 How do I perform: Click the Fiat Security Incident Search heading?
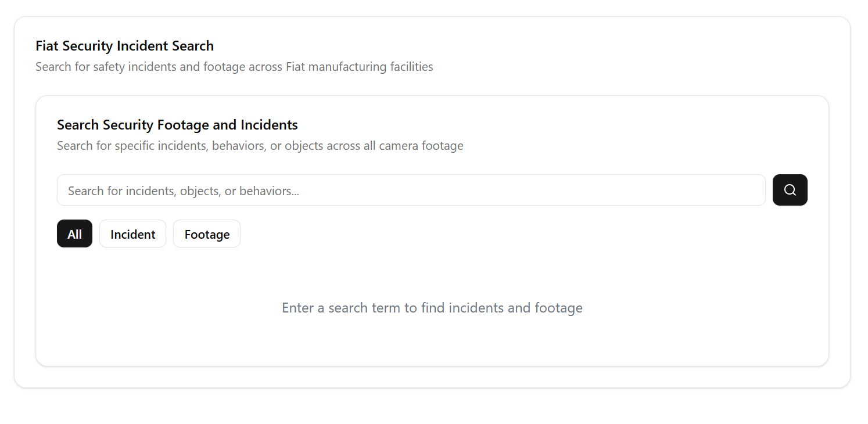point(124,45)
